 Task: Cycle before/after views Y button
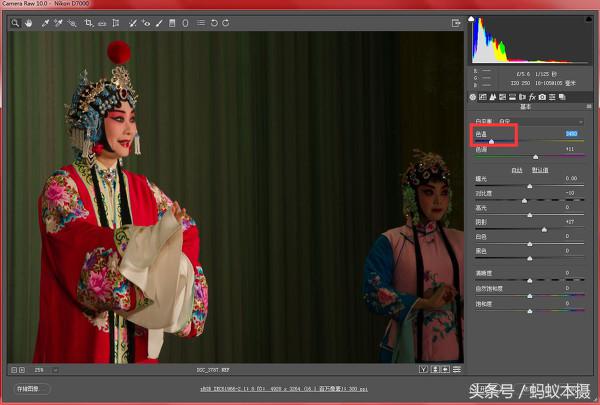[423, 369]
